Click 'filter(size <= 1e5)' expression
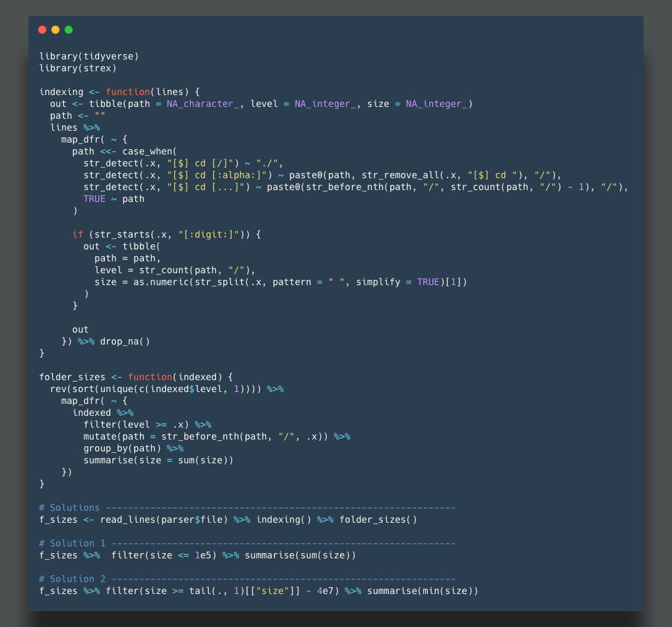Image resolution: width=672 pixels, height=627 pixels. (x=164, y=556)
